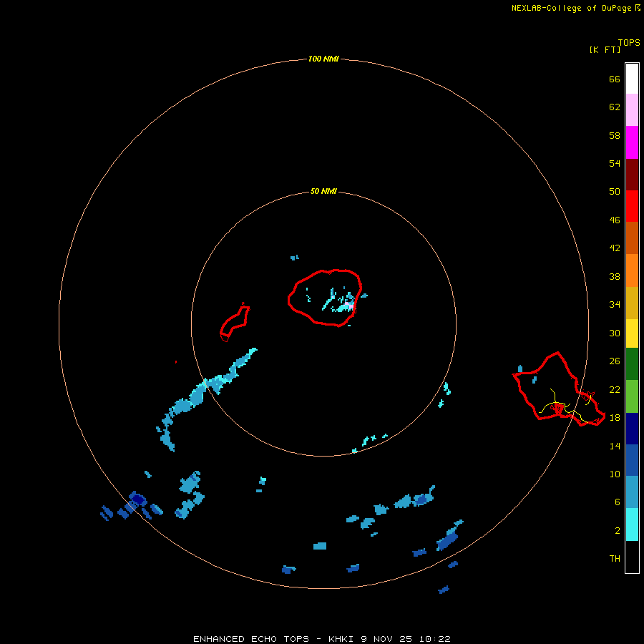Click the black TH threshold legend swatch
644x644 pixels.
click(x=632, y=557)
